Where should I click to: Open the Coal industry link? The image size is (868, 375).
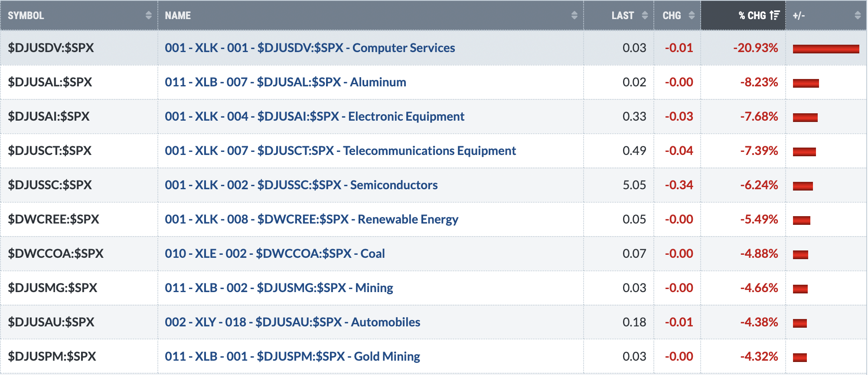coord(275,253)
